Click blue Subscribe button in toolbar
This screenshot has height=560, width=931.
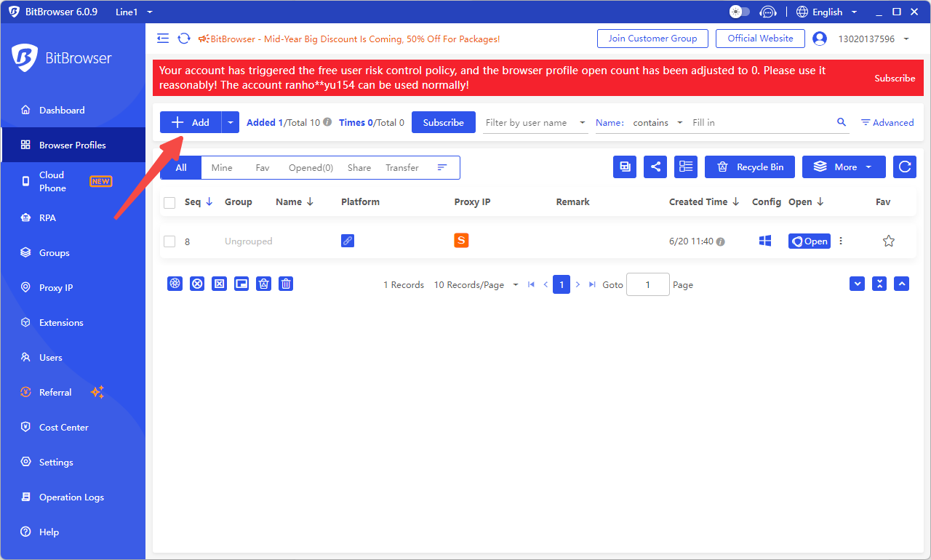coord(444,122)
